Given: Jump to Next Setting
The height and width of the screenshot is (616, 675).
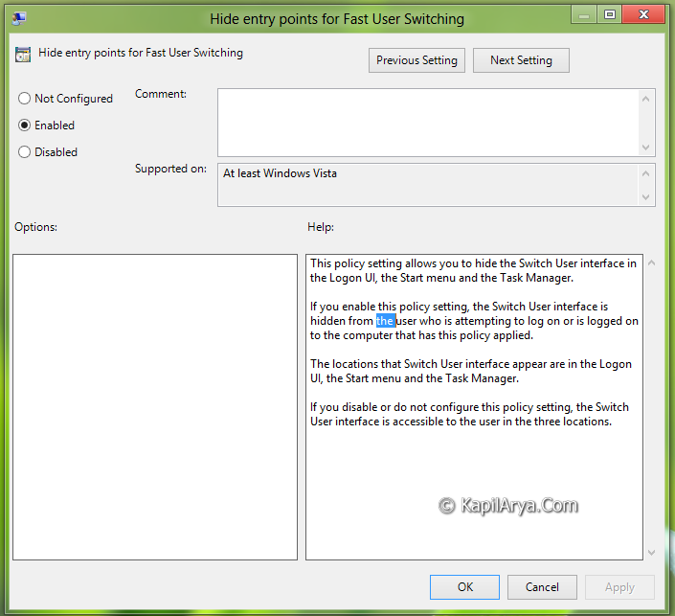Looking at the screenshot, I should click(521, 60).
